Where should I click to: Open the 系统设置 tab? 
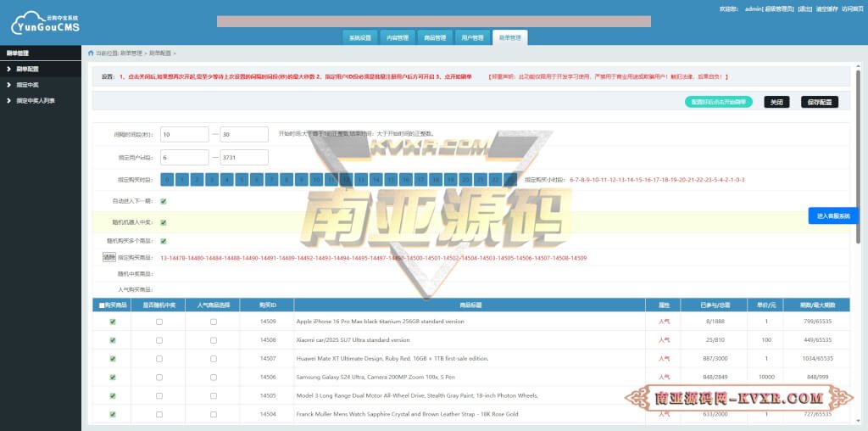pos(359,37)
